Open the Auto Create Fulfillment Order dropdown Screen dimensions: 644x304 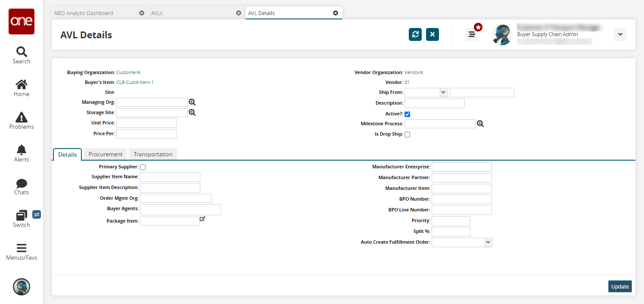[x=488, y=242]
